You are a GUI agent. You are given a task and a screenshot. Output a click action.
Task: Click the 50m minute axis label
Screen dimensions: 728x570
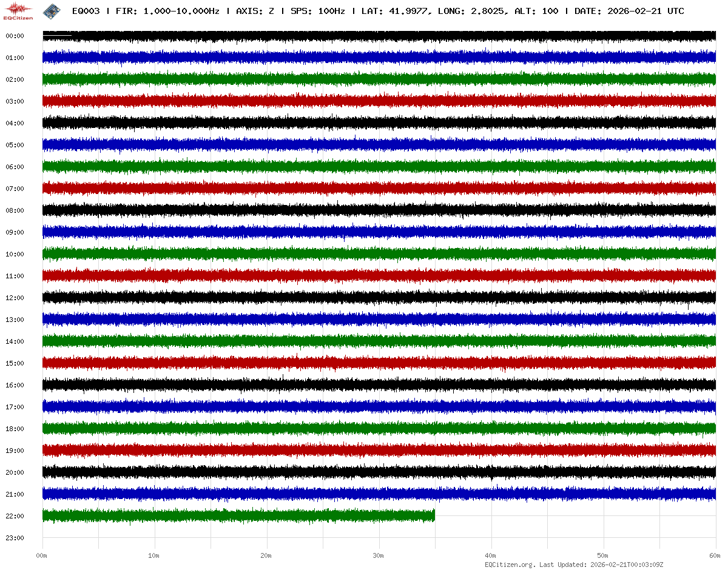[x=602, y=555]
